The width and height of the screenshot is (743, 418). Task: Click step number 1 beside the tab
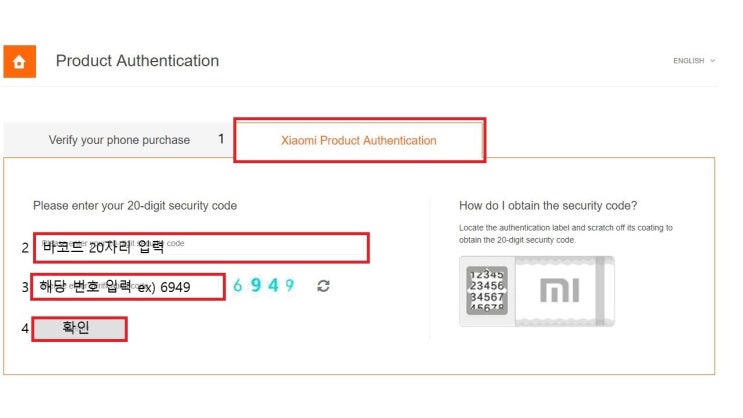point(221,139)
